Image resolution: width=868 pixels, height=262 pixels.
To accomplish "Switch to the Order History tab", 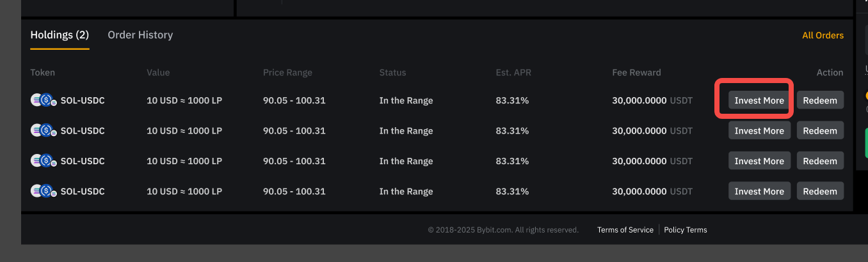I will tap(140, 35).
